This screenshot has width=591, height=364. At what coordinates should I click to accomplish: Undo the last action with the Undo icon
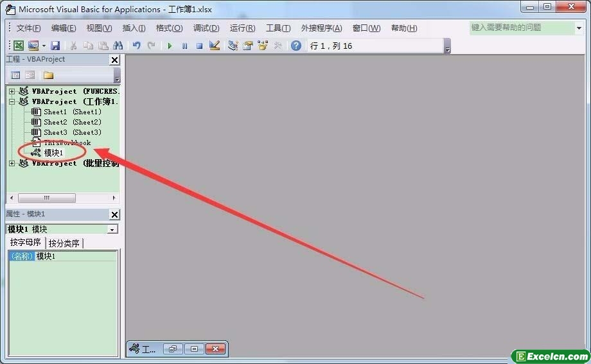coord(136,46)
